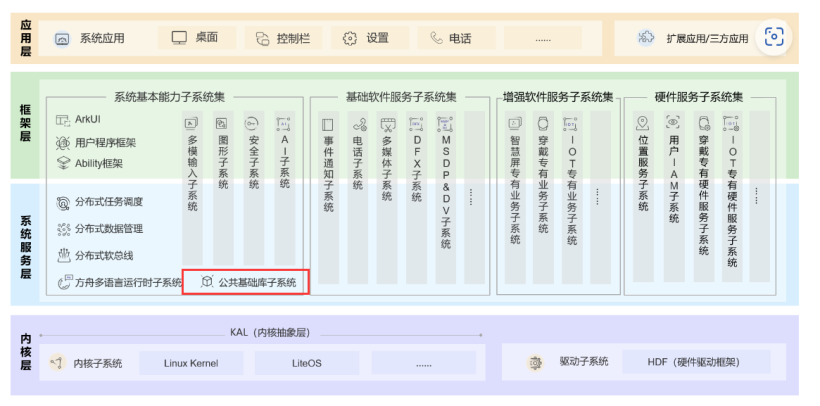This screenshot has width=820, height=406.
Task: Click the monitor icon beside 桌面
Action: click(179, 38)
